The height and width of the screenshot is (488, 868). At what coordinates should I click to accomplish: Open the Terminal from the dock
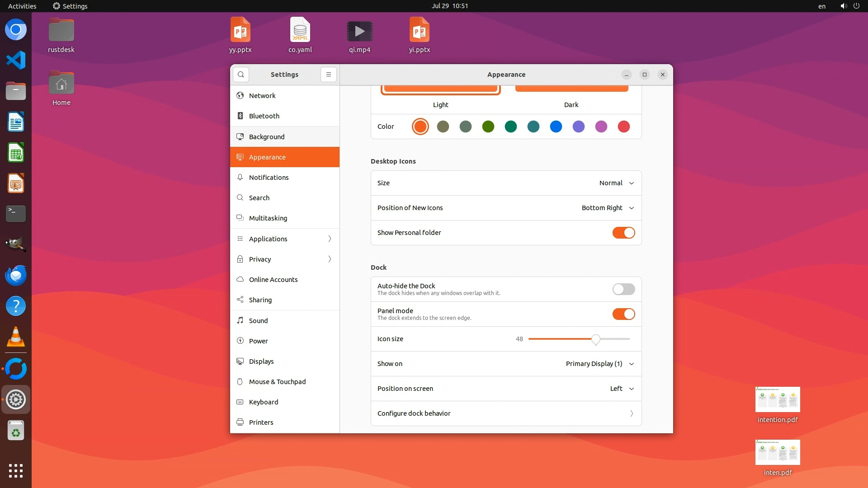tap(16, 213)
